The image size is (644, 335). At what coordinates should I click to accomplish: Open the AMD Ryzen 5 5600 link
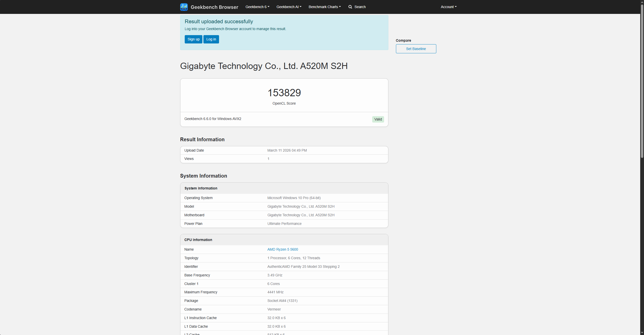pos(282,249)
